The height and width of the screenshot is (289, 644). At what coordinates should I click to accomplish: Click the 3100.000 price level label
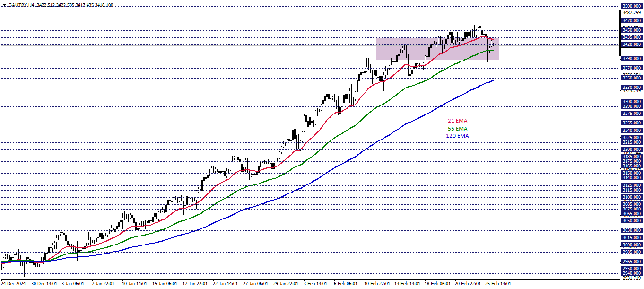(632, 197)
